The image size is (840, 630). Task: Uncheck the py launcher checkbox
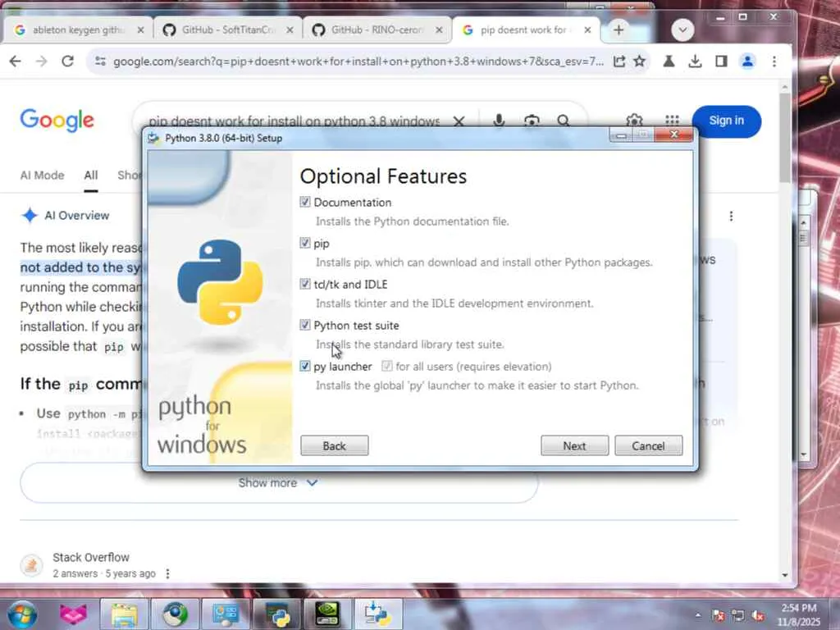click(x=305, y=366)
